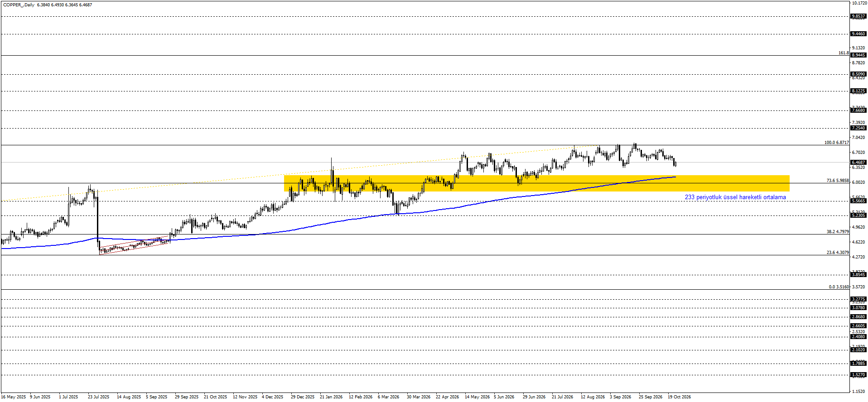Click the current price label 6.4687
Image resolution: width=868 pixels, height=402 pixels.
[858, 163]
